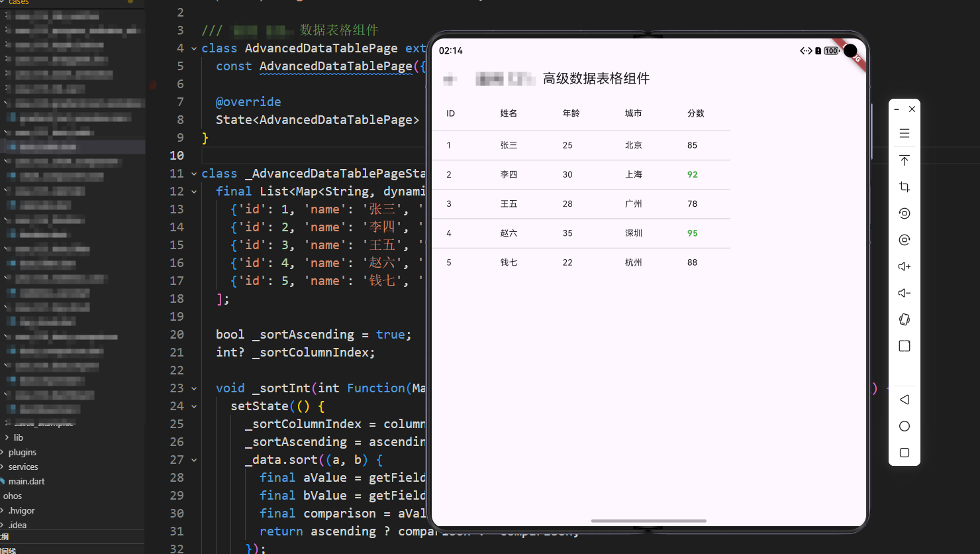
Task: Minimize the emulator toolbar panel
Action: [897, 109]
